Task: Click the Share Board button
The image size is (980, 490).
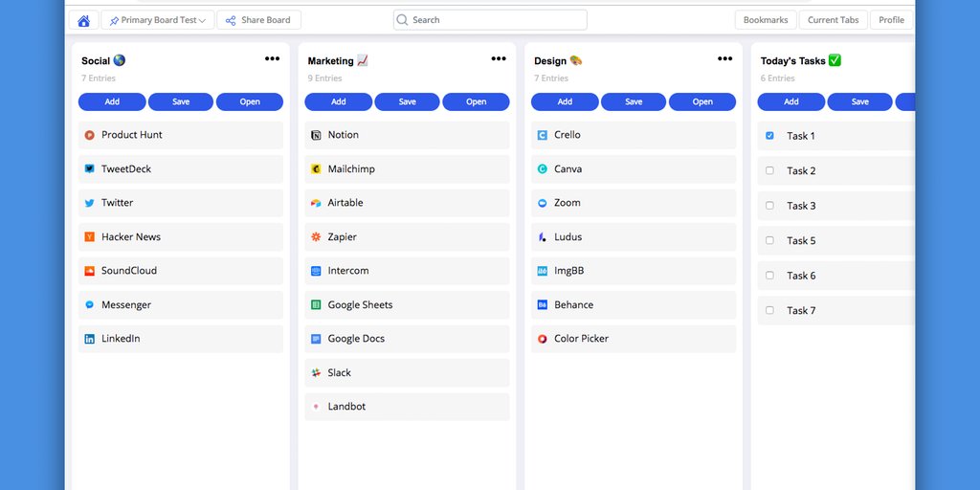Action: tap(258, 20)
